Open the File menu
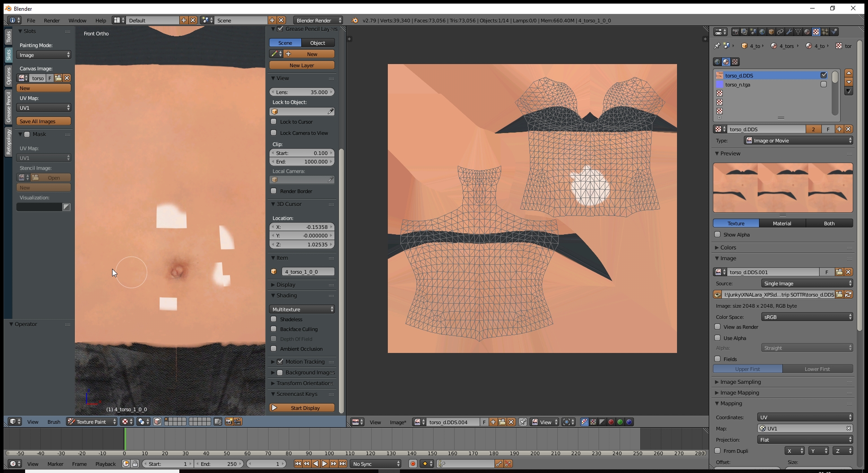This screenshot has height=473, width=868. (30, 20)
